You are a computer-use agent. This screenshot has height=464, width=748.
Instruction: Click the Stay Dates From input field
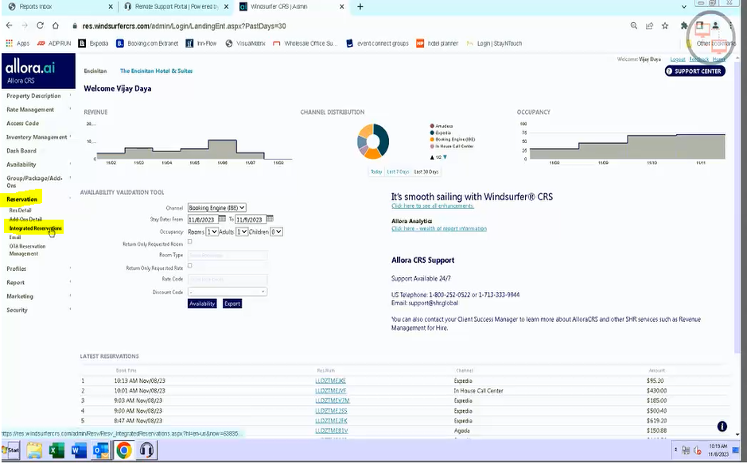(x=203, y=219)
